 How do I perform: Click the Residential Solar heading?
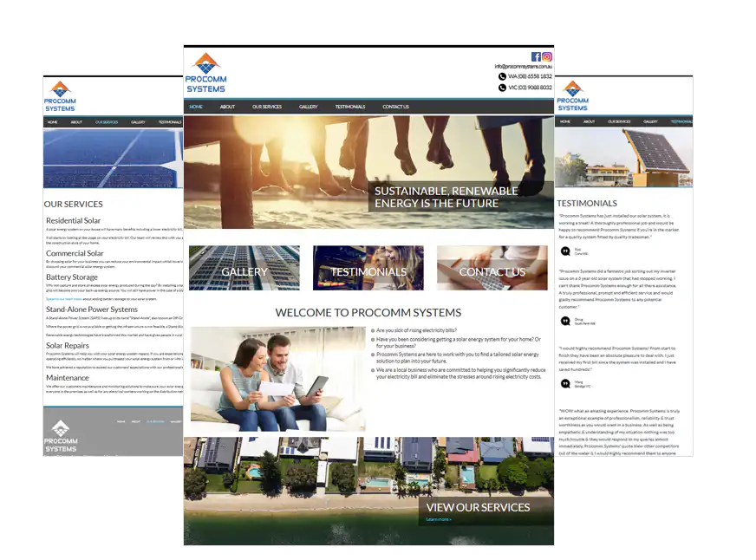pos(74,221)
